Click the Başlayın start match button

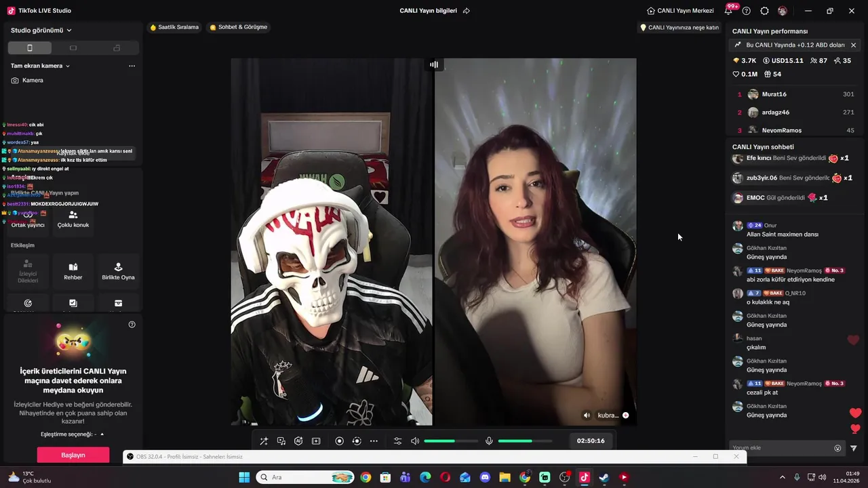click(73, 455)
